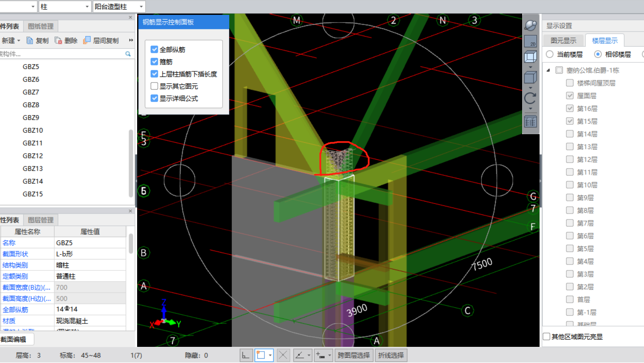Select the 当前楼层 radio button

pyautogui.click(x=550, y=54)
